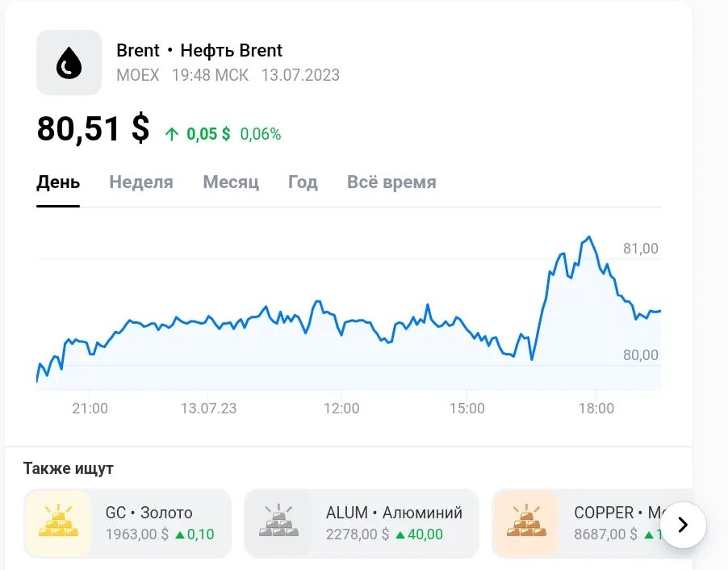Open the COPPER commodity card
Screen dimensions: 728x570
[592, 523]
